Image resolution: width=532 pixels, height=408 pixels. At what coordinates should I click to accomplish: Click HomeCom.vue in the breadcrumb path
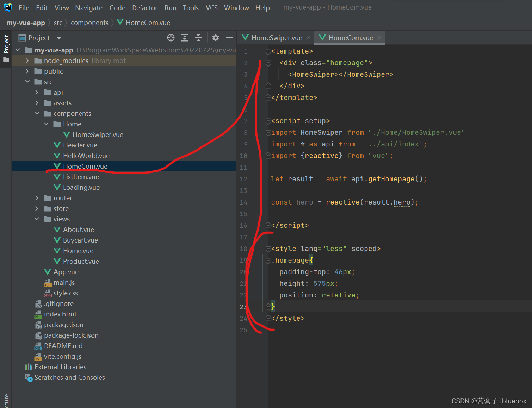[x=143, y=23]
